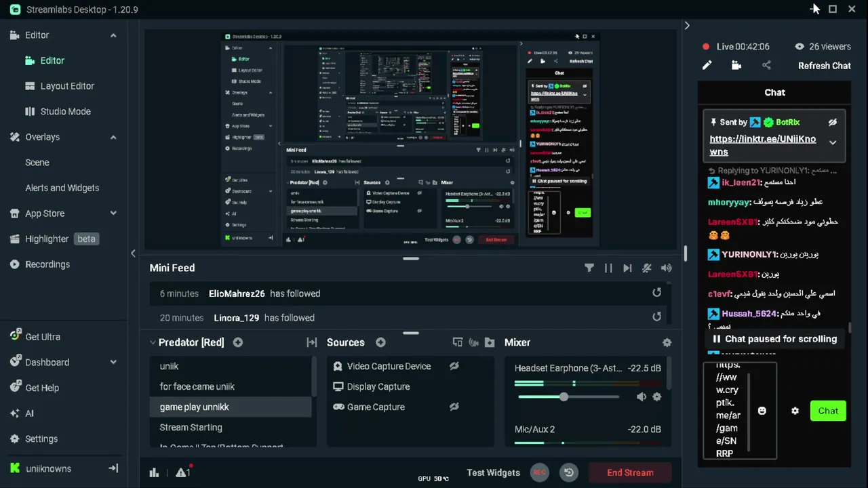Open the notifications warning icon
Screen dimensions: 868x488
tap(182, 472)
